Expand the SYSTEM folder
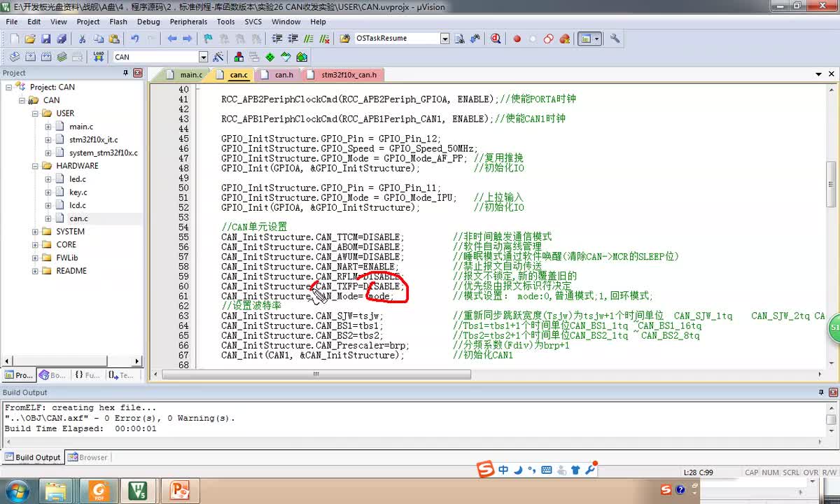Viewport: 840px width, 504px height. 35,232
